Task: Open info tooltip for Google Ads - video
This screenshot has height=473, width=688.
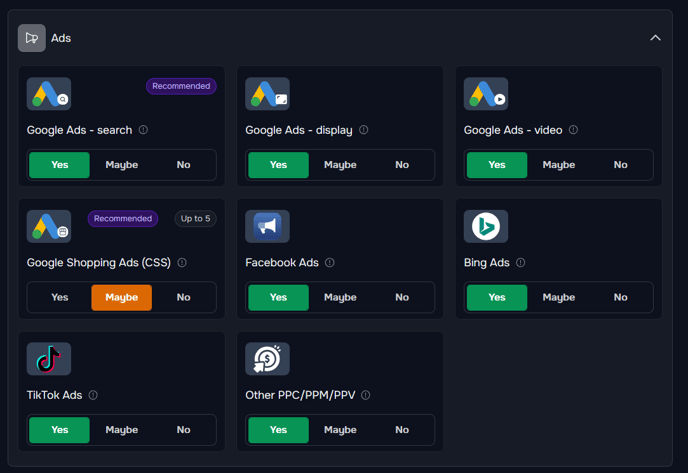Action: [573, 130]
